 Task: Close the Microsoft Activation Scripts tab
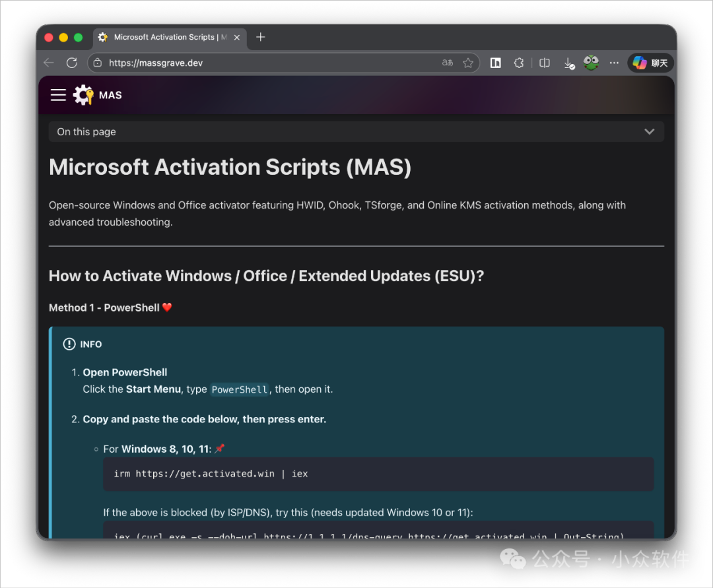point(237,38)
